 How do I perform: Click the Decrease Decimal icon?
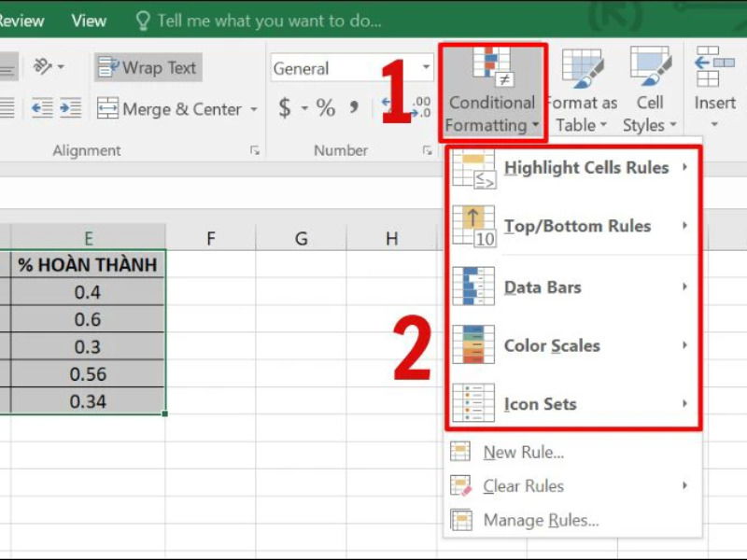[421, 107]
